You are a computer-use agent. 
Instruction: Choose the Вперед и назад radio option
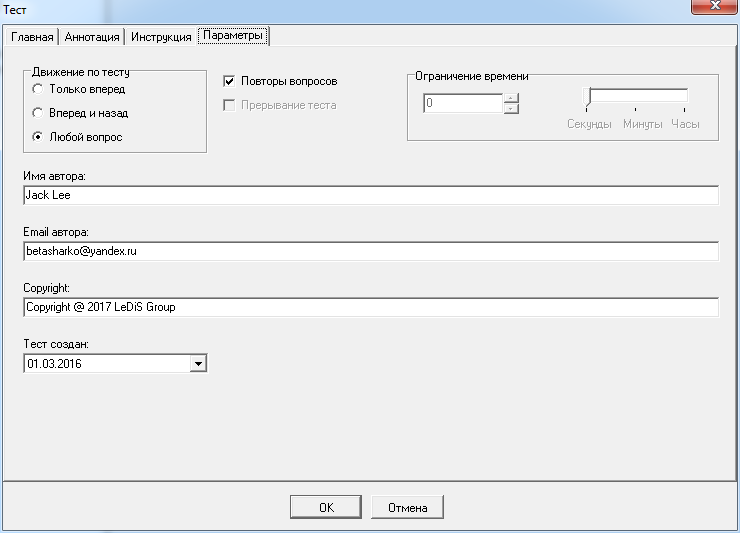coord(38,113)
